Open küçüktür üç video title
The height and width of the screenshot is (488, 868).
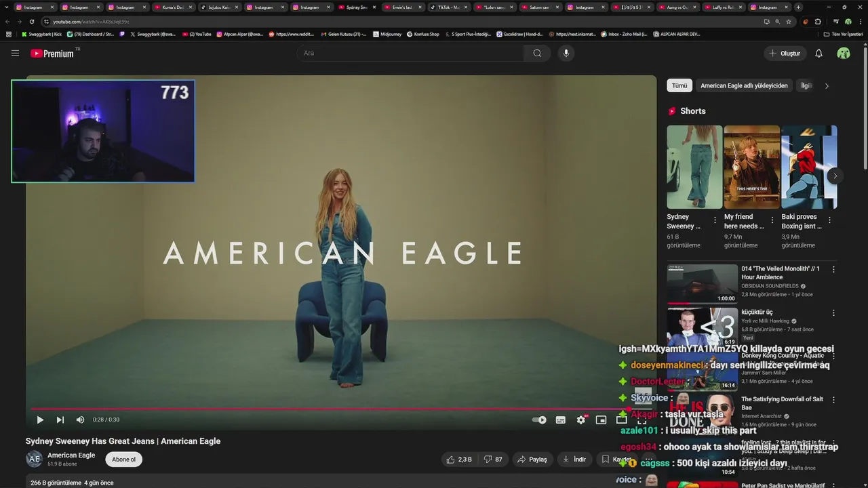point(757,312)
